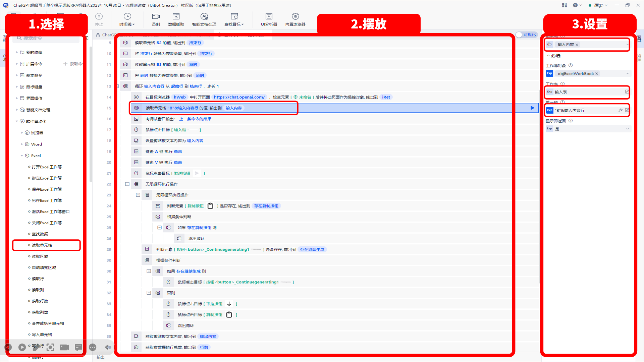This screenshot has height=362, width=644.
Task: Toggle the Exp badge for 输入表 field
Action: tap(549, 92)
